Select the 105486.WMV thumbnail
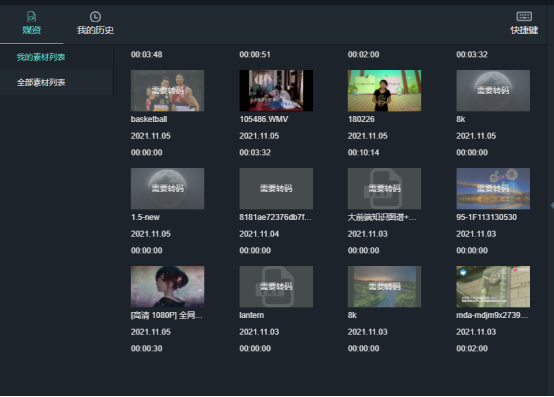The height and width of the screenshot is (397, 554). 276,90
